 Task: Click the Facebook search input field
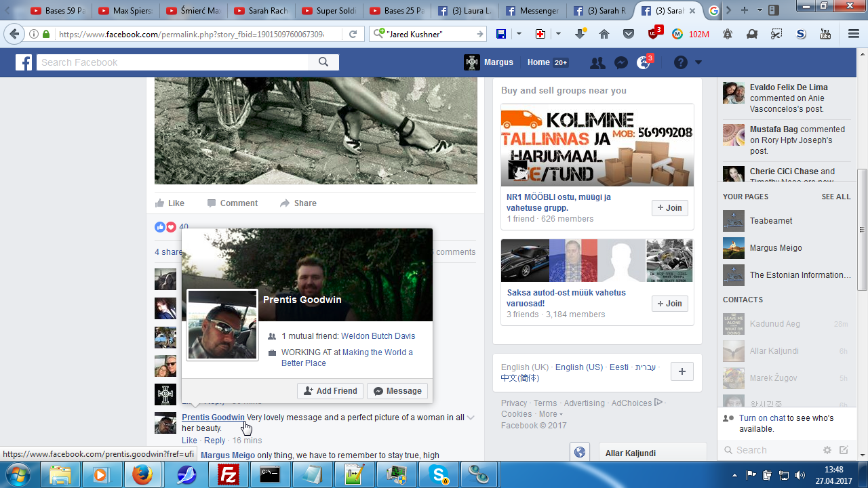[173, 62]
